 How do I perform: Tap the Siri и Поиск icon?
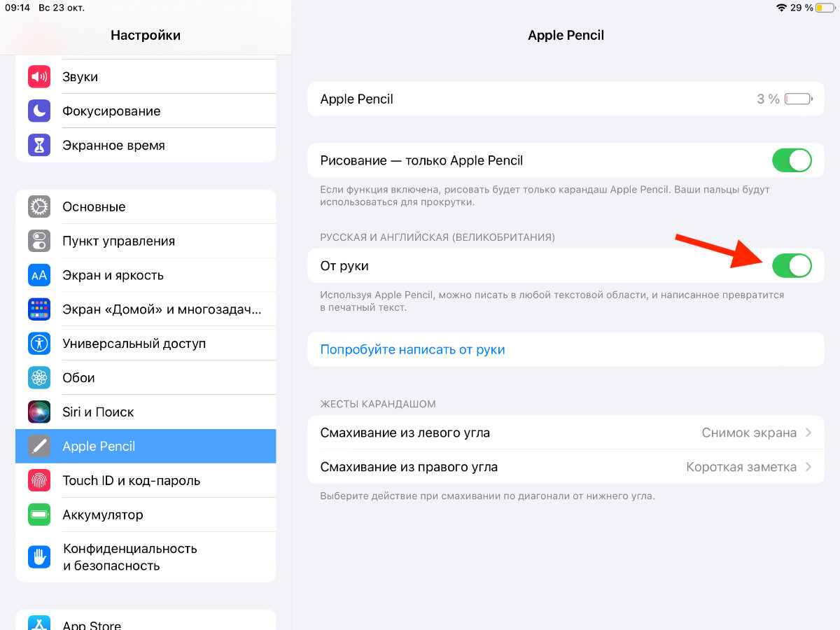click(x=39, y=412)
